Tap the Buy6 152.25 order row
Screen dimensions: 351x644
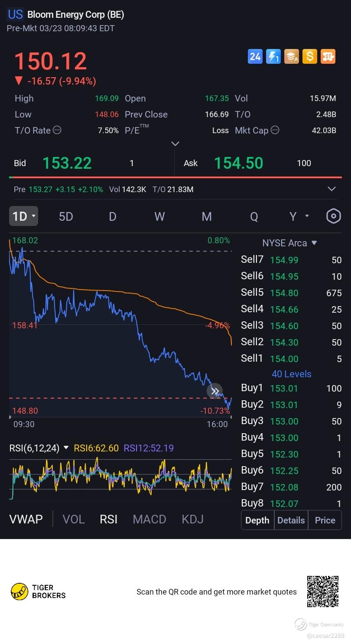[x=291, y=471]
